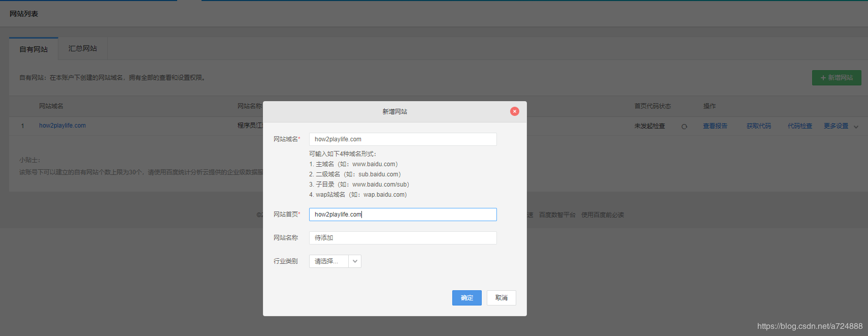Click the chevron arrow beside 更多设置

pyautogui.click(x=856, y=127)
